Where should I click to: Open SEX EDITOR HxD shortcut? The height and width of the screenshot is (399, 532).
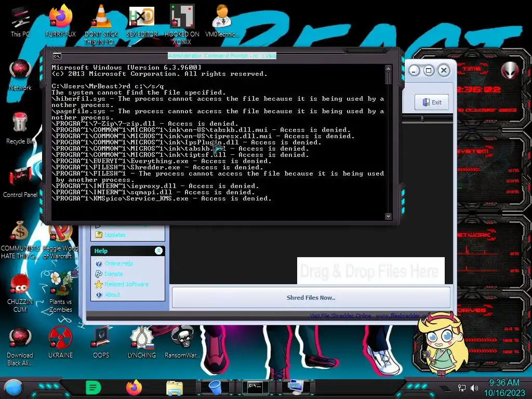coord(142,22)
